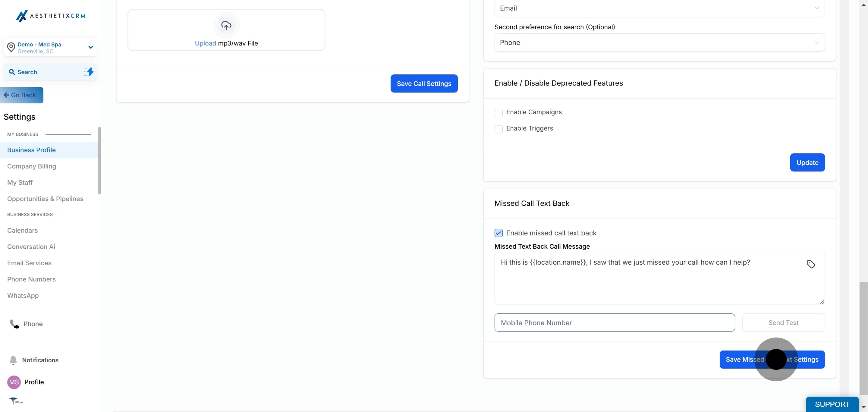Open the custom values tag icon
The width and height of the screenshot is (868, 412).
click(811, 264)
